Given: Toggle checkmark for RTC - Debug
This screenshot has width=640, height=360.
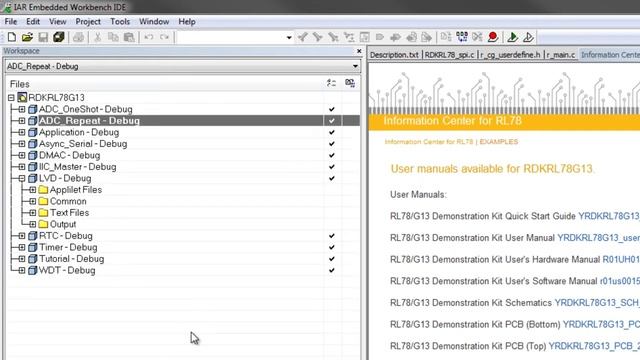Looking at the screenshot, I should [x=332, y=236].
